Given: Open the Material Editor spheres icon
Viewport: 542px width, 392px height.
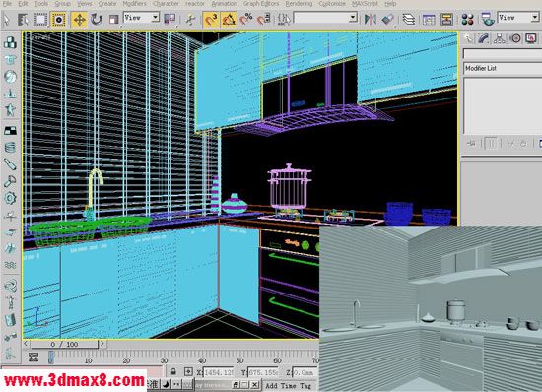Looking at the screenshot, I should [467, 20].
